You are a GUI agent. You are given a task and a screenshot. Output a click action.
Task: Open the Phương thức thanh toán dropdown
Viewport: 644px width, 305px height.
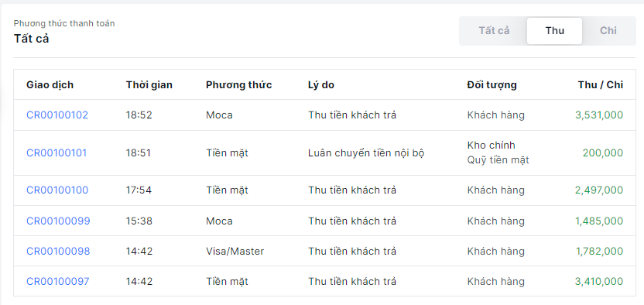(64, 31)
